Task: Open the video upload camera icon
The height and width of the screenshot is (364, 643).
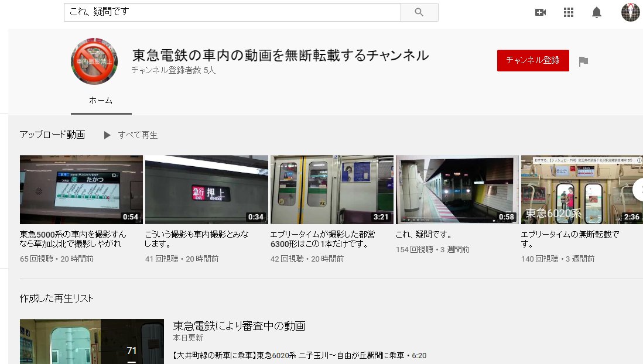Action: click(541, 12)
